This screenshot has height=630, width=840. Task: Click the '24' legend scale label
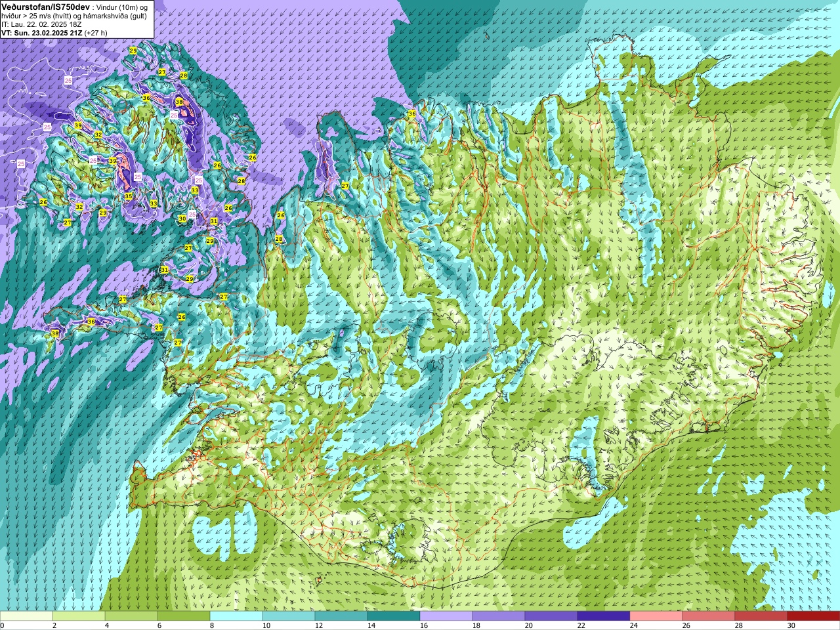633,625
